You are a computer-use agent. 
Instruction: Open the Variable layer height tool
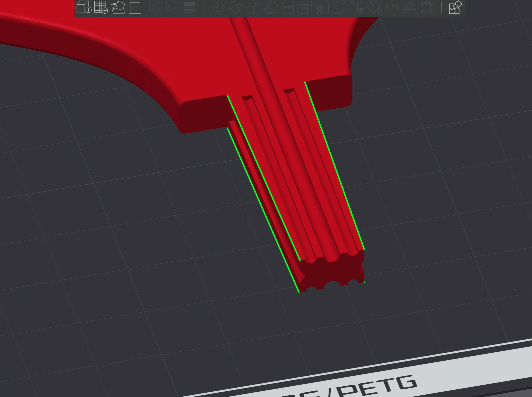pyautogui.click(x=189, y=7)
